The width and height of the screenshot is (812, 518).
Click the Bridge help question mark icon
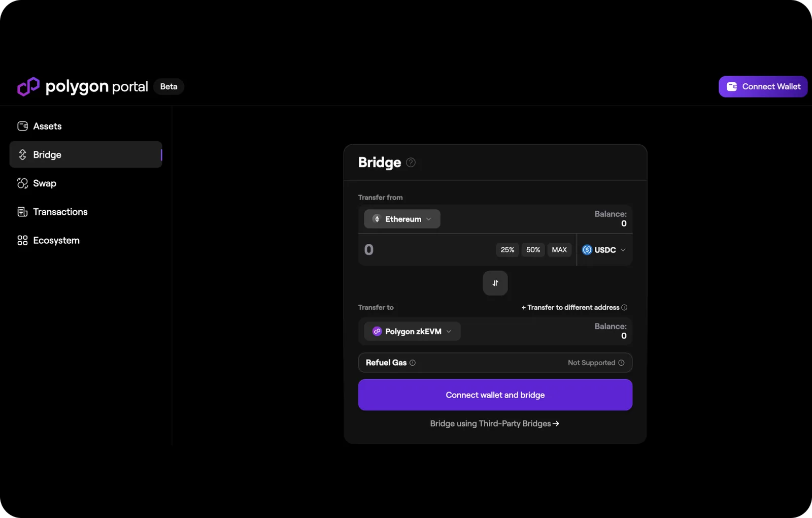coord(411,163)
